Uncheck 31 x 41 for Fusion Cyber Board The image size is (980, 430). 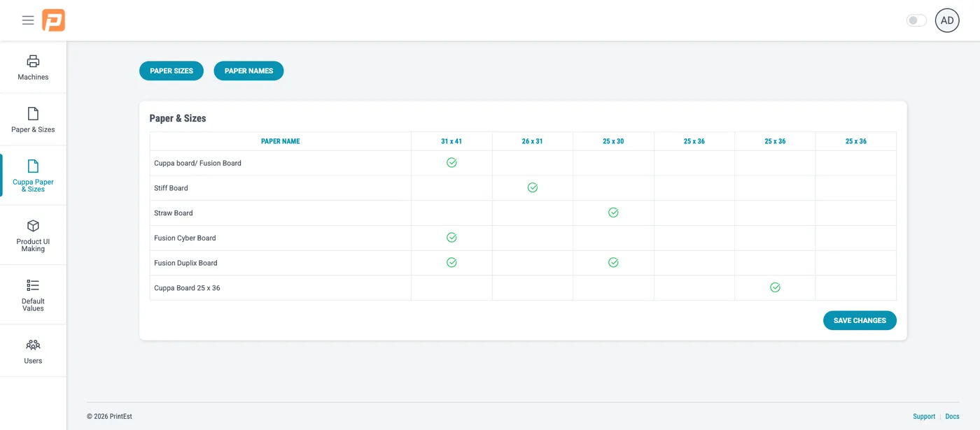(451, 238)
